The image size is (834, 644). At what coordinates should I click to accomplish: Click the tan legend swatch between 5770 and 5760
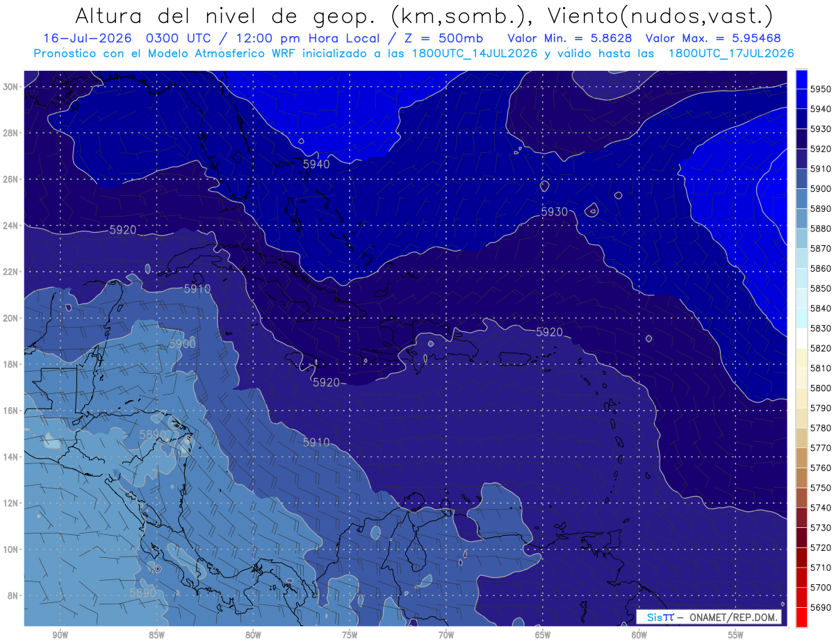coord(801,458)
